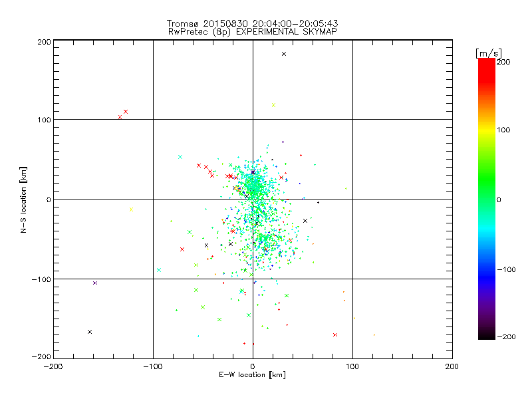Viewport: 532px width, 399px height.
Task: Click the black x marker near 180 km north
Action: coord(284,54)
